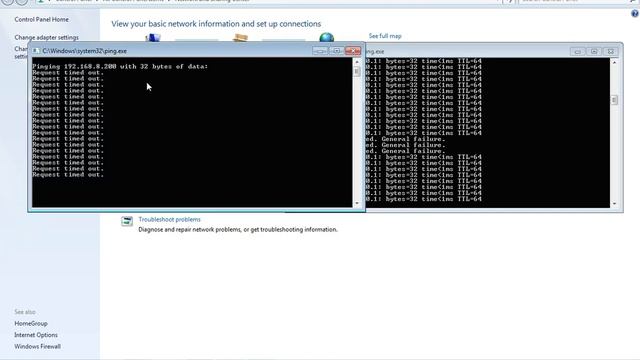Open Change adapter settings
Image resolution: width=640 pixels, height=360 pixels.
[x=47, y=37]
